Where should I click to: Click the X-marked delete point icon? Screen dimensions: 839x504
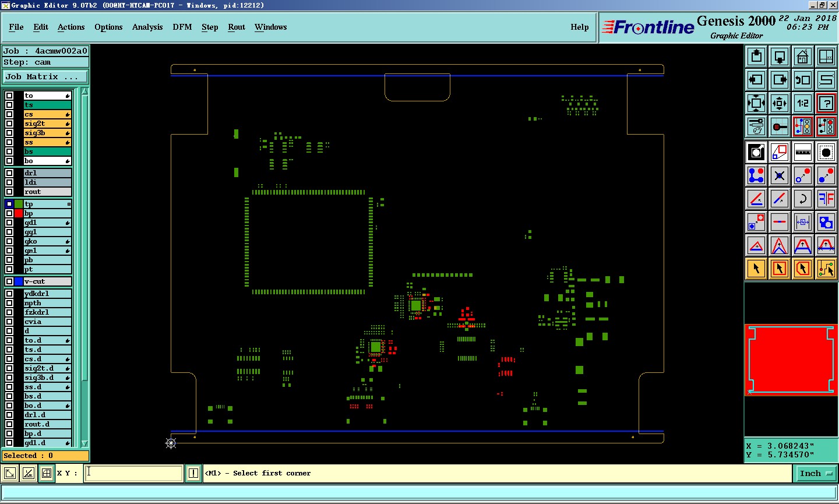(x=780, y=175)
